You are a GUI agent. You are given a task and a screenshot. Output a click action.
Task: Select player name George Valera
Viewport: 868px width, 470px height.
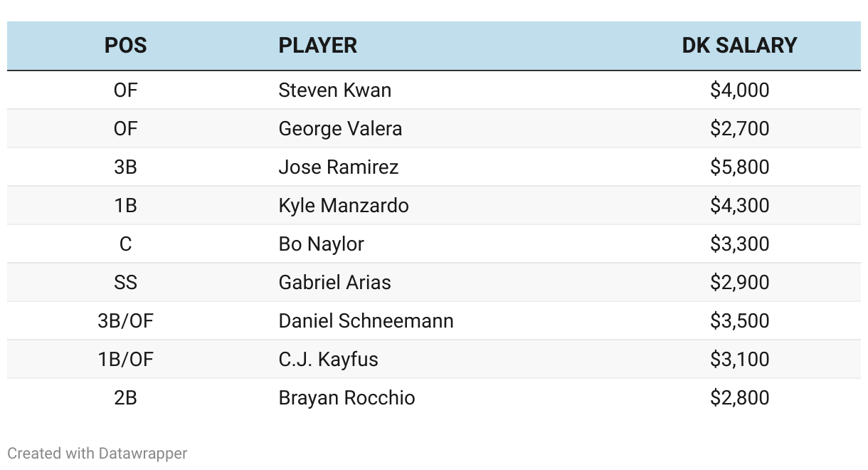click(x=340, y=129)
